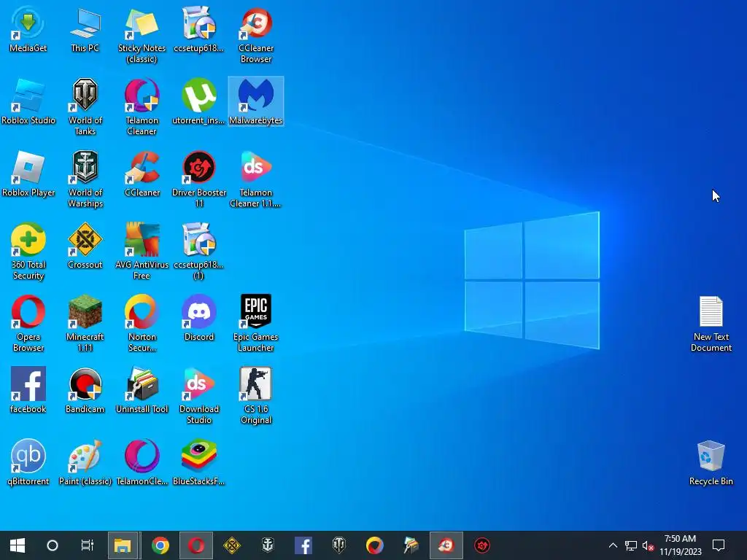
Task: Switch to CCleaner Browser in taskbar
Action: pyautogui.click(x=446, y=545)
